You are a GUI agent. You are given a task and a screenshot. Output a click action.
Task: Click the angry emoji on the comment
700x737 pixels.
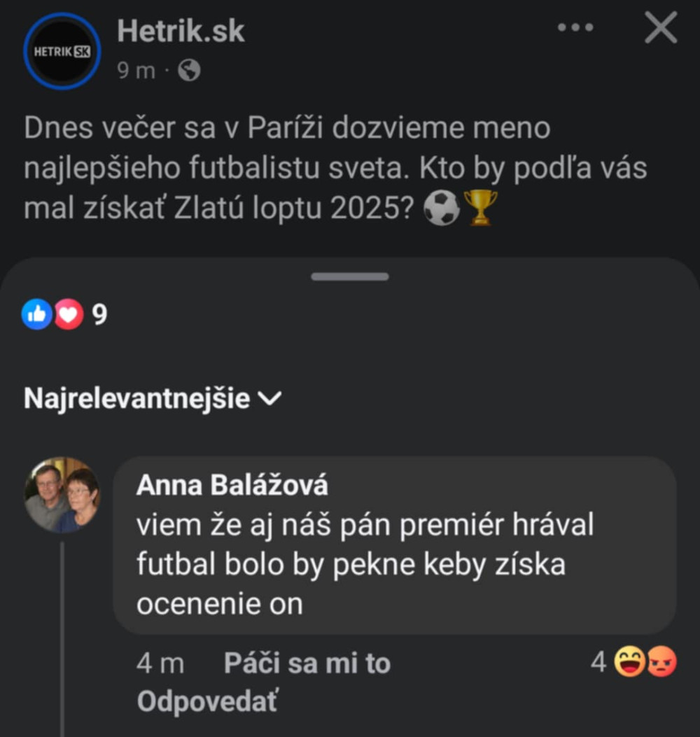661,662
